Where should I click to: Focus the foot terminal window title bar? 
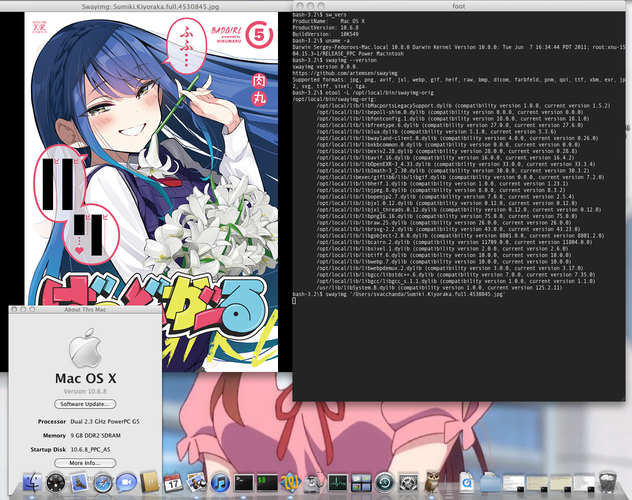click(459, 6)
